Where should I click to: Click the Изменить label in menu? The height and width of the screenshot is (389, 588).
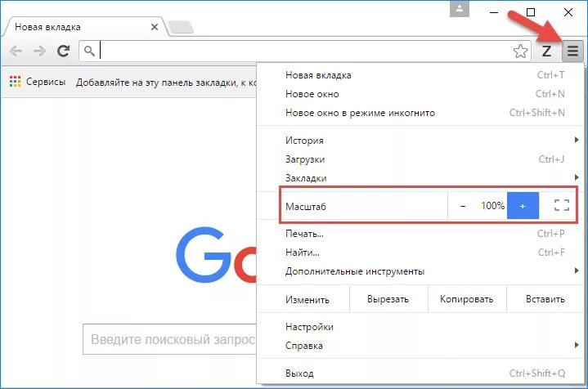[307, 299]
